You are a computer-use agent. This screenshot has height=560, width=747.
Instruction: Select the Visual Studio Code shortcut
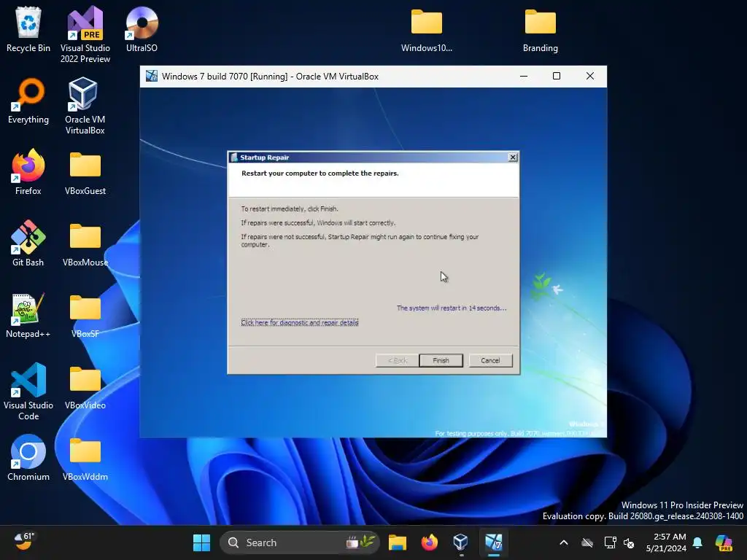(x=28, y=392)
